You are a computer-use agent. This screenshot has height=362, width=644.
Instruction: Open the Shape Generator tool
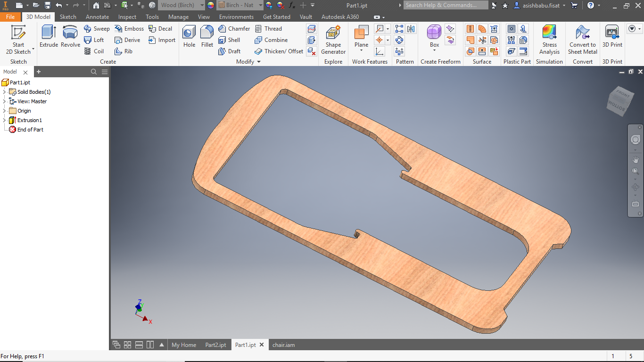click(333, 40)
